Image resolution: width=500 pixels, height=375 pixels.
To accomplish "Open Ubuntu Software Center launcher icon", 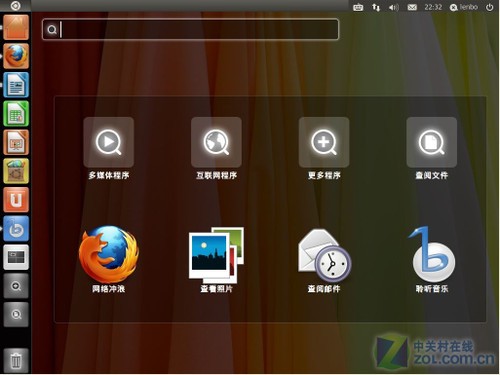I will [x=16, y=171].
